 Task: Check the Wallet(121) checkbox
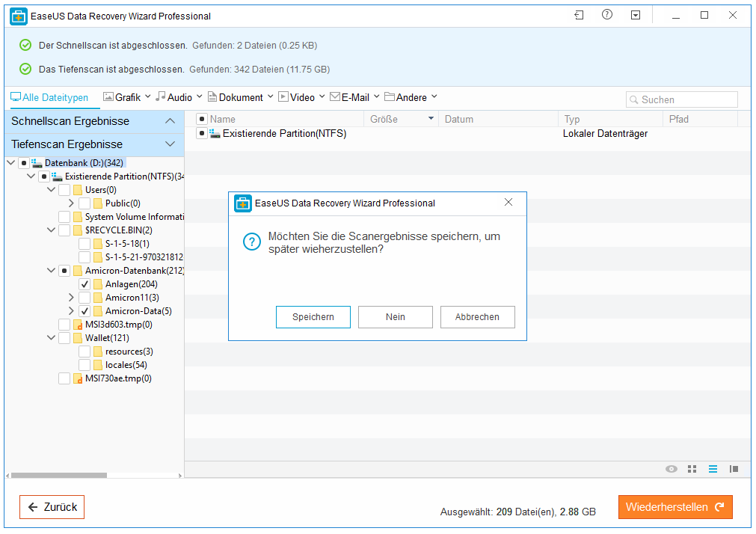[x=64, y=338]
